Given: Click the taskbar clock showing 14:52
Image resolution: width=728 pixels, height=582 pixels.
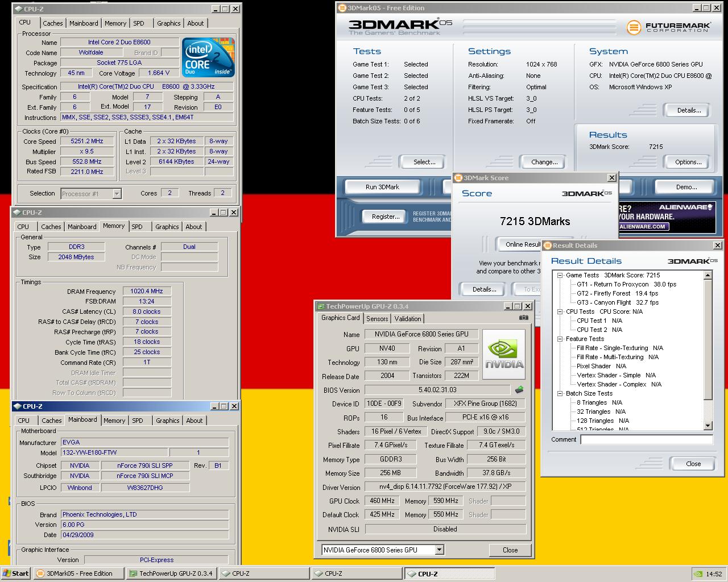Looking at the screenshot, I should tap(714, 574).
